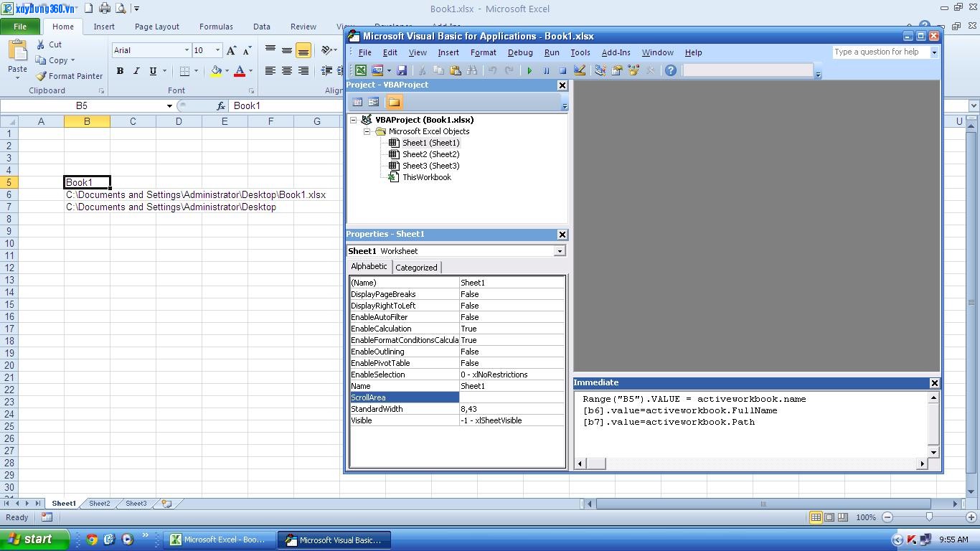Click the zoom slider handle in status bar

[x=929, y=517]
